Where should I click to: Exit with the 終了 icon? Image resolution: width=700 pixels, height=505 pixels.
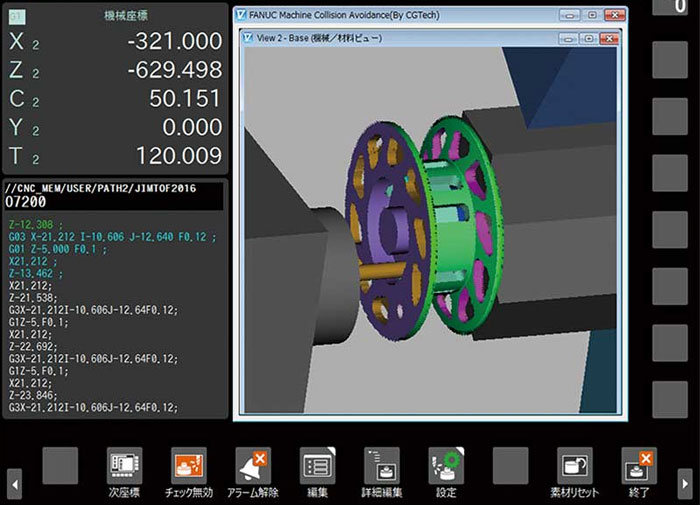pyautogui.click(x=639, y=466)
